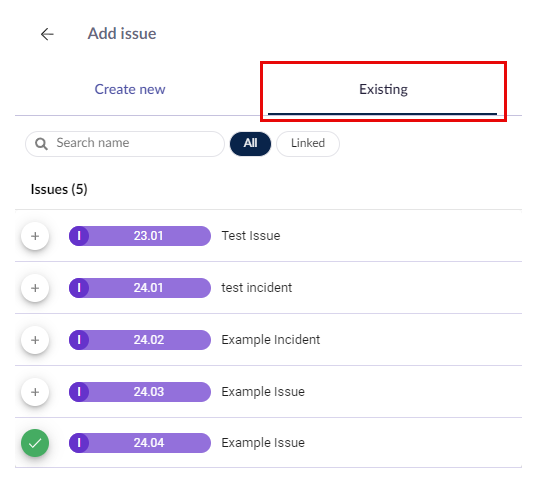
Task: Add Example Incident using plus icon
Action: 35,340
